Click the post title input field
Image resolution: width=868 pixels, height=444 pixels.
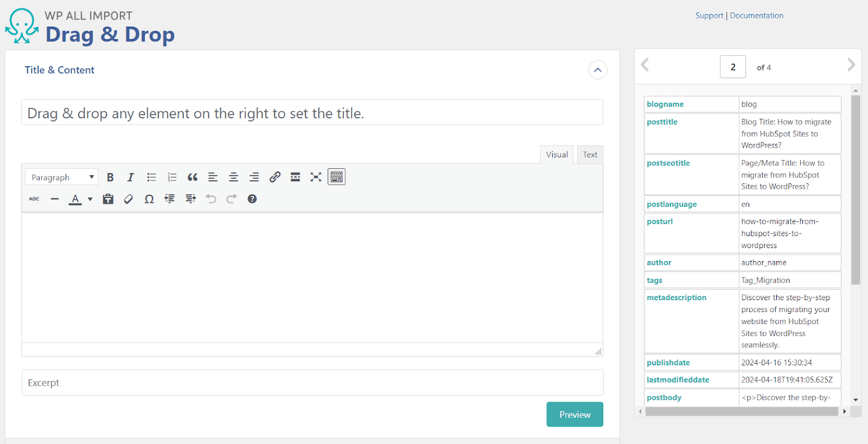pyautogui.click(x=312, y=112)
